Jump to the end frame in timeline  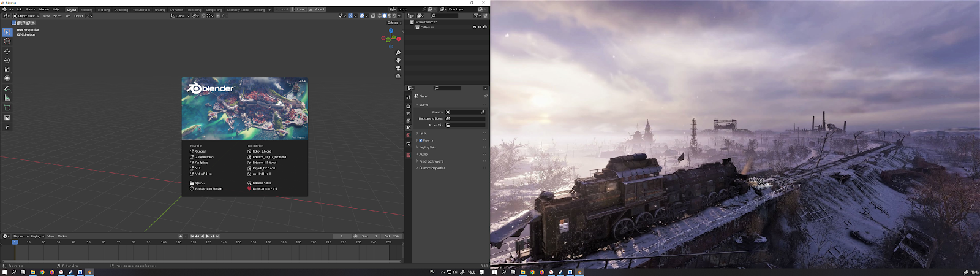pyautogui.click(x=217, y=236)
